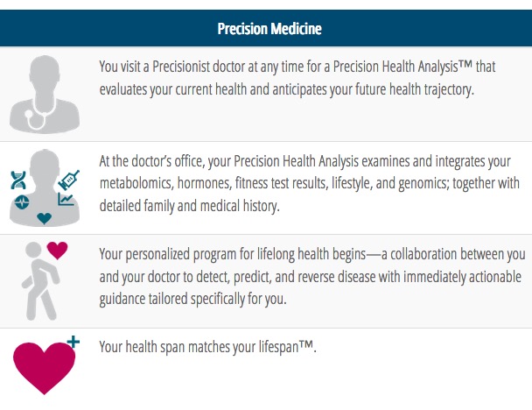Screen dimensions: 532x410
Task: Click the walking person icon
Action: [x=41, y=281]
